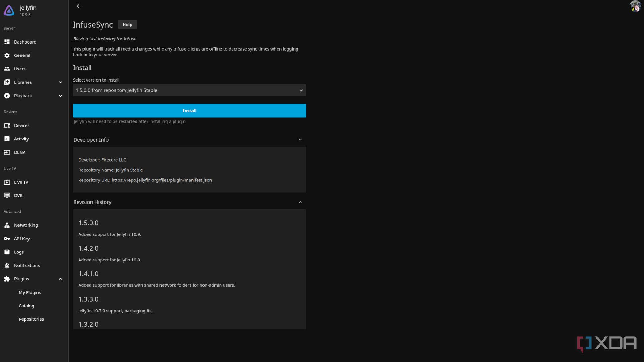Navigate to DLNA settings
Screen dimensions: 644x362
19,152
